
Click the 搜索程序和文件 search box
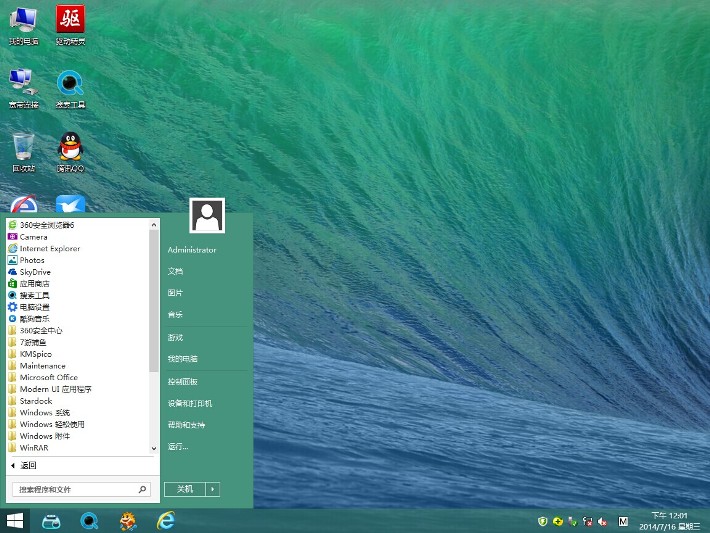click(75, 489)
